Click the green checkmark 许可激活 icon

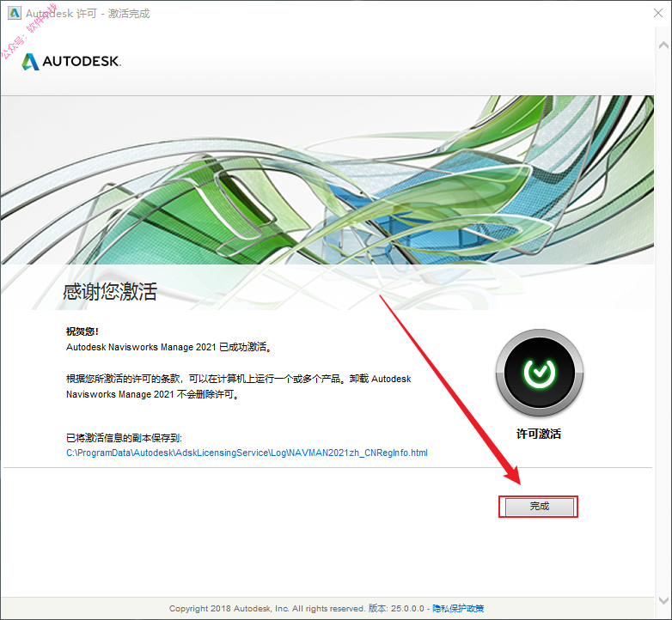click(539, 373)
